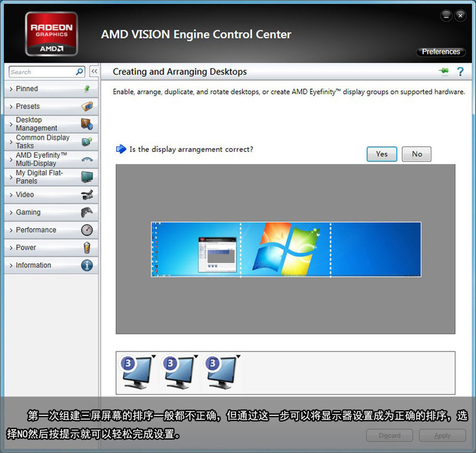Open dropdown arrow of third monitor
The image size is (476, 453).
[238, 356]
